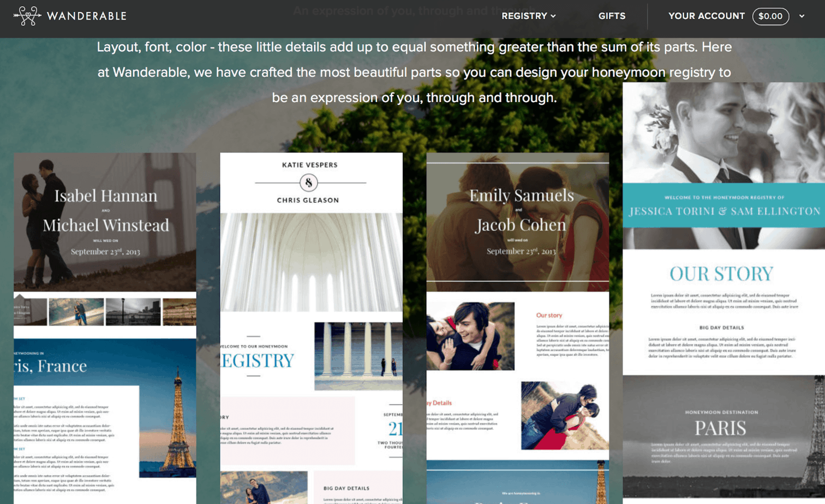The height and width of the screenshot is (504, 825).
Task: Click 'Michael Winstead' name text
Action: point(106,225)
